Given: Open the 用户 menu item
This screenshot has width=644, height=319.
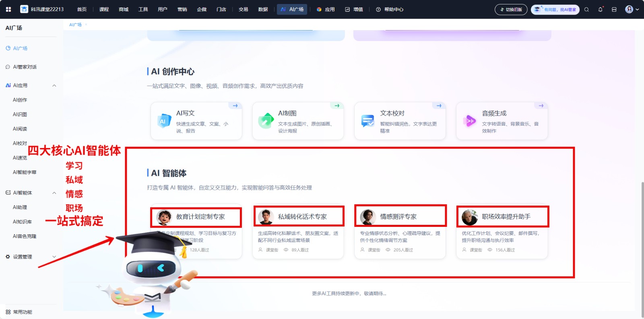Looking at the screenshot, I should (x=163, y=9).
